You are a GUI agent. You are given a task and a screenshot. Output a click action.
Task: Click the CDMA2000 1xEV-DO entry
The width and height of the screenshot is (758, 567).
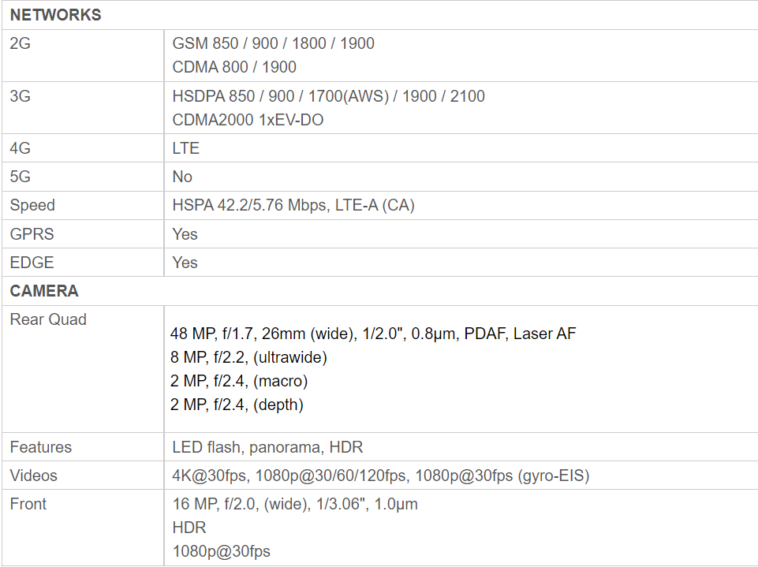pyautogui.click(x=248, y=120)
